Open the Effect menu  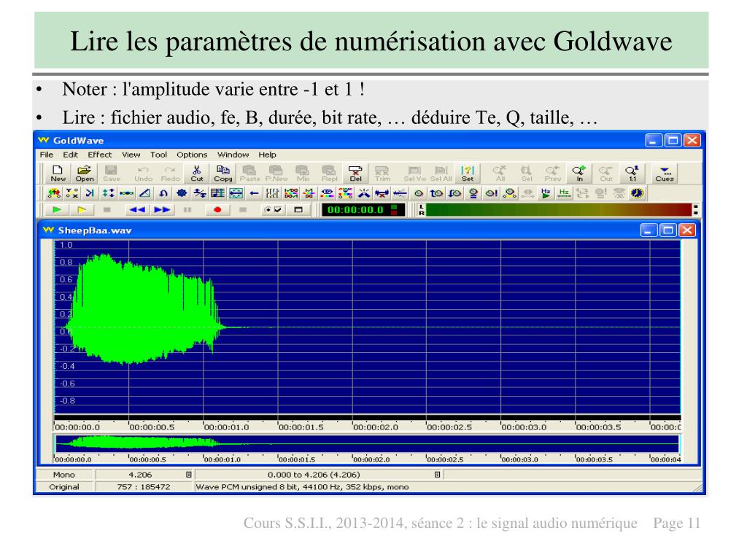click(x=99, y=155)
